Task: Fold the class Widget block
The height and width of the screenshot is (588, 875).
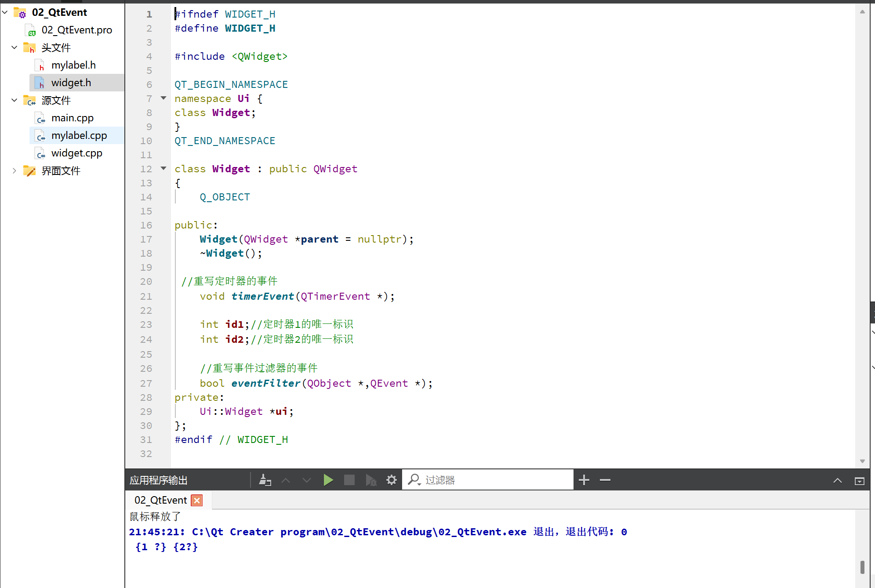Action: click(163, 168)
